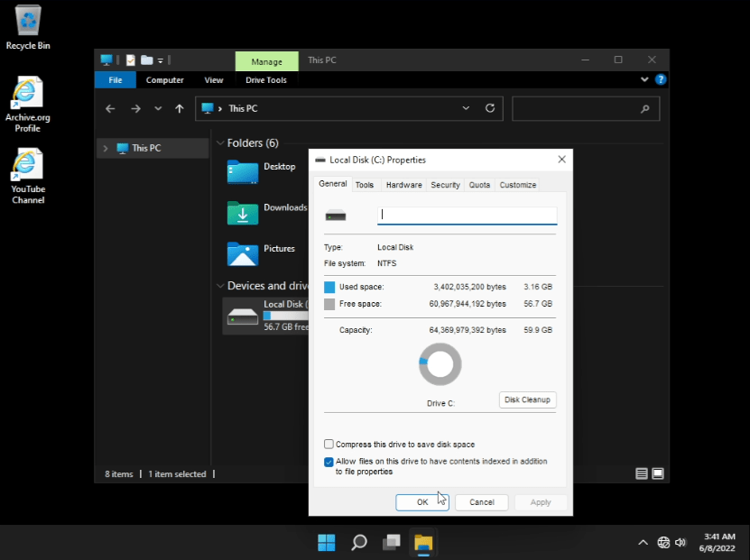Show hidden system tray icons
The height and width of the screenshot is (560, 750).
tap(643, 542)
